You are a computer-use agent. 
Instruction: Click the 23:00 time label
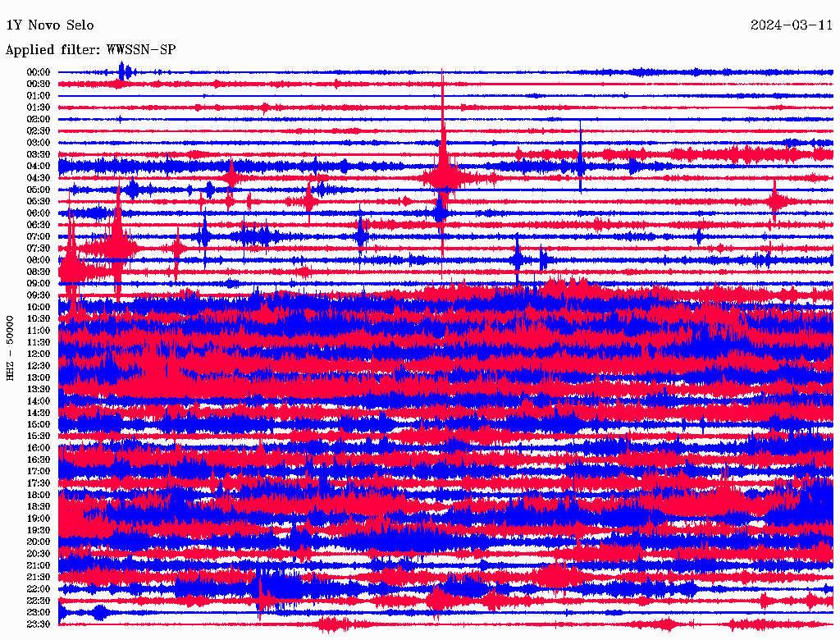click(x=39, y=613)
